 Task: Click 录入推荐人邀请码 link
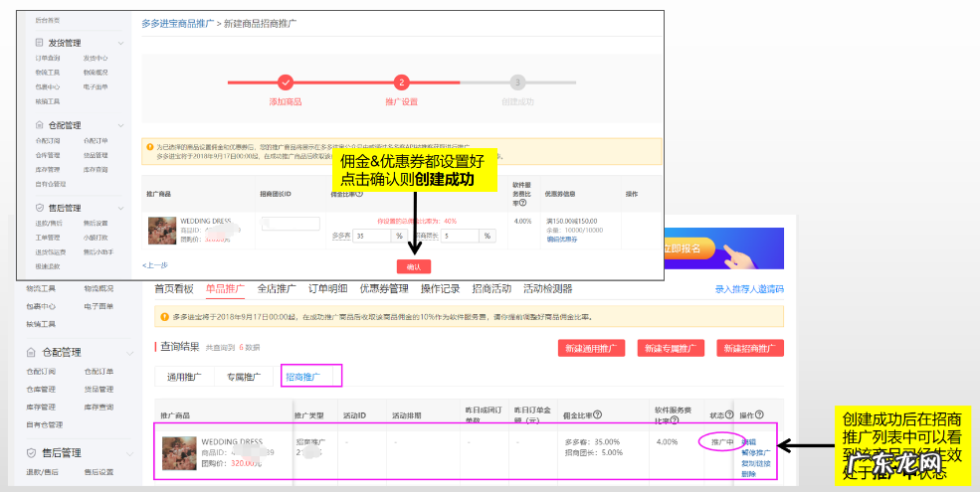pos(749,289)
